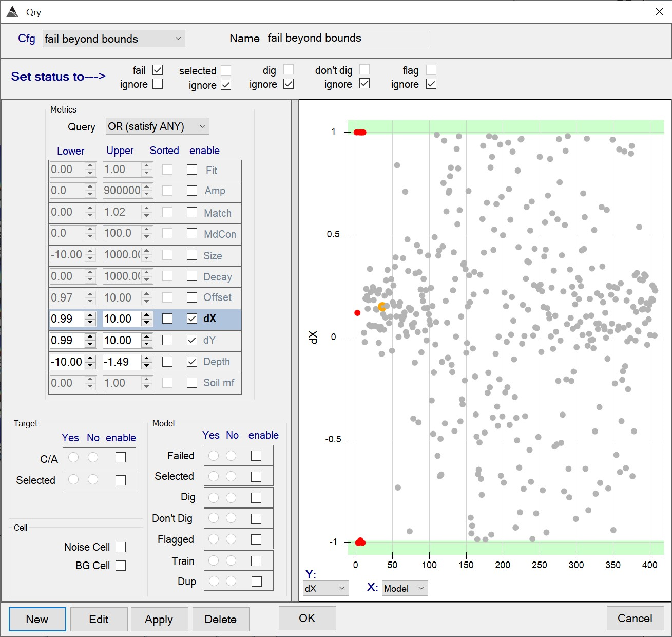Enable the selected status checkbox
Viewport: 672px width, 637px height.
(226, 70)
